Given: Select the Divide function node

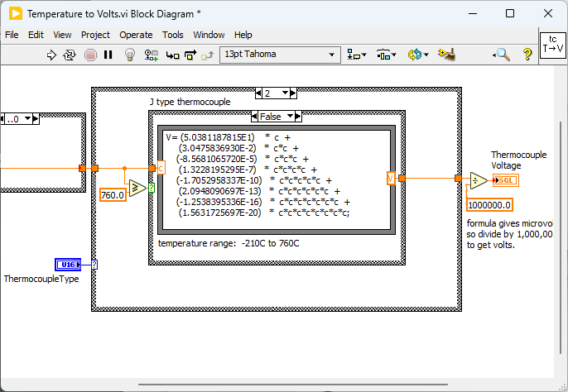Looking at the screenshot, I should pyautogui.click(x=479, y=180).
